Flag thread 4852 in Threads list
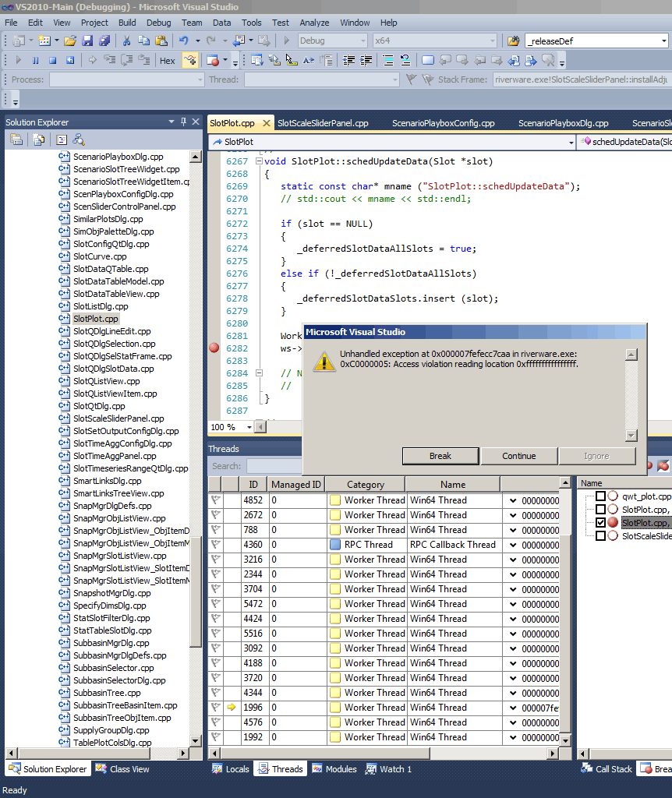The width and height of the screenshot is (672, 798). [x=216, y=500]
